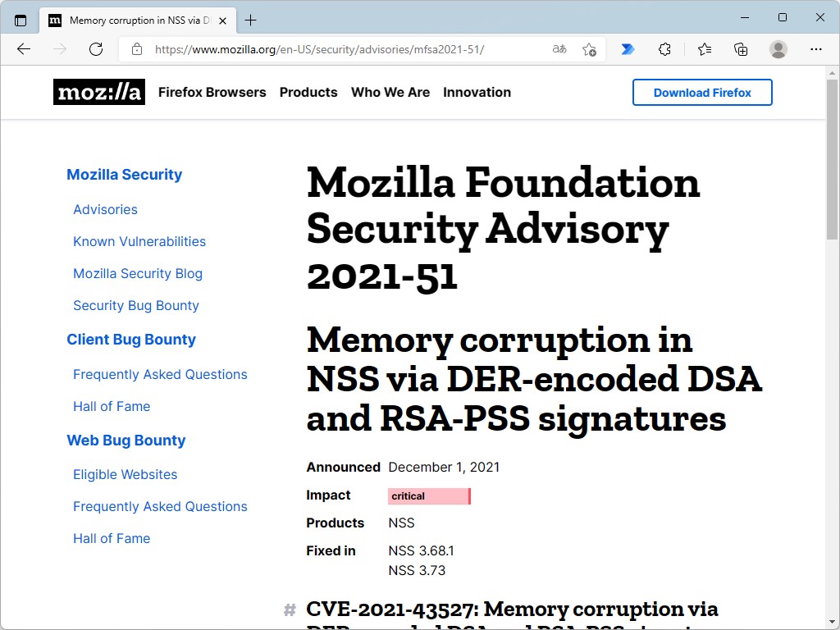Viewport: 840px width, 630px height.
Task: Go back to the previous page
Action: (x=23, y=49)
